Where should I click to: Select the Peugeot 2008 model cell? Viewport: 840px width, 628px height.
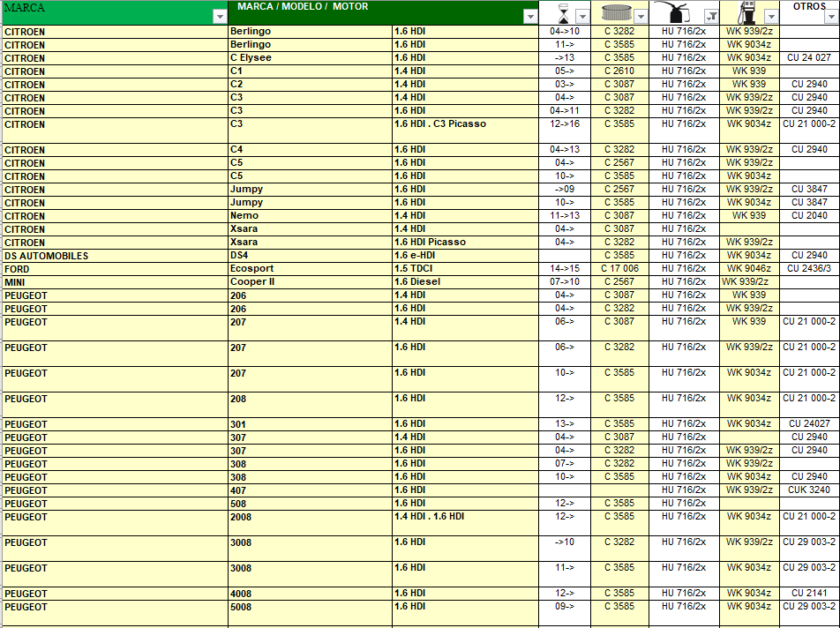(x=310, y=523)
